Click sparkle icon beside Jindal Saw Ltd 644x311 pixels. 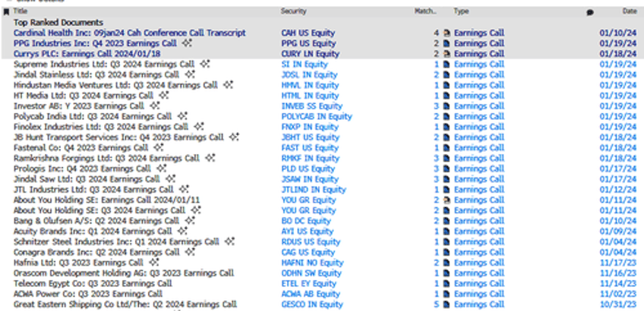[170, 179]
